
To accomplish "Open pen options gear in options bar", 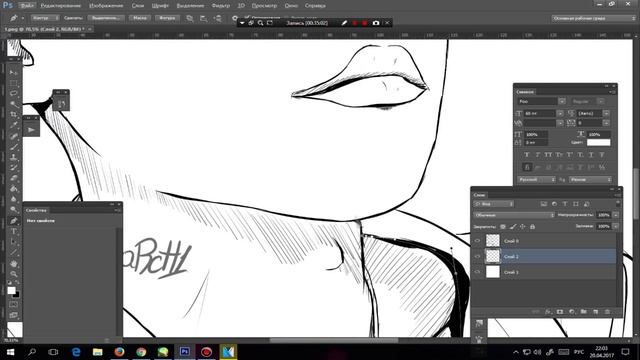I will tap(235, 18).
